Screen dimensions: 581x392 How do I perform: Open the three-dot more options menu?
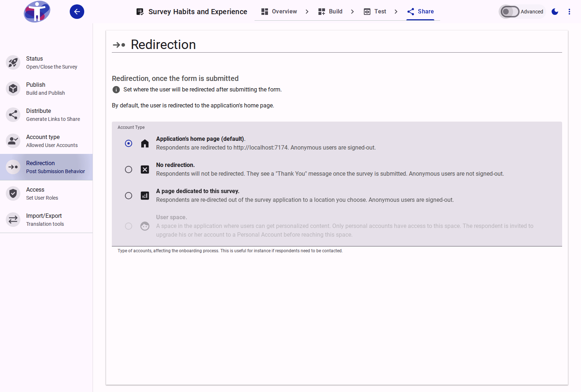[x=569, y=12]
